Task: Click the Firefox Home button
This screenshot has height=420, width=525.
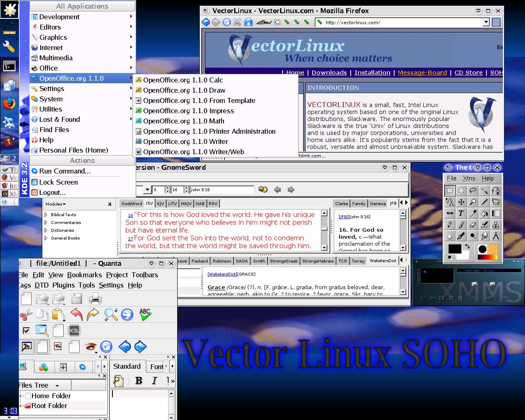Action: pos(249,23)
